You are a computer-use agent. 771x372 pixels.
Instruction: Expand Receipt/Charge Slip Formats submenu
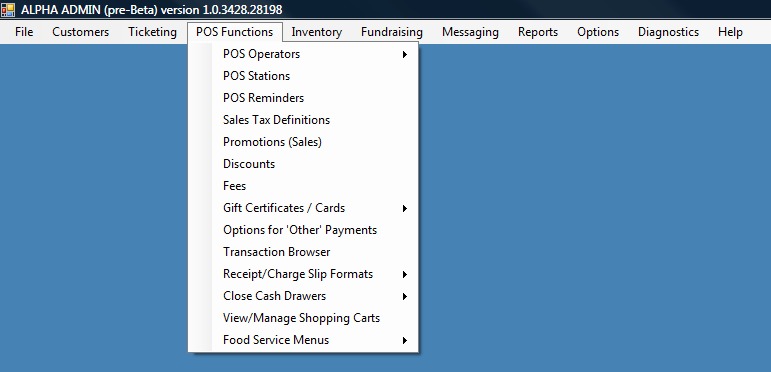(303, 274)
